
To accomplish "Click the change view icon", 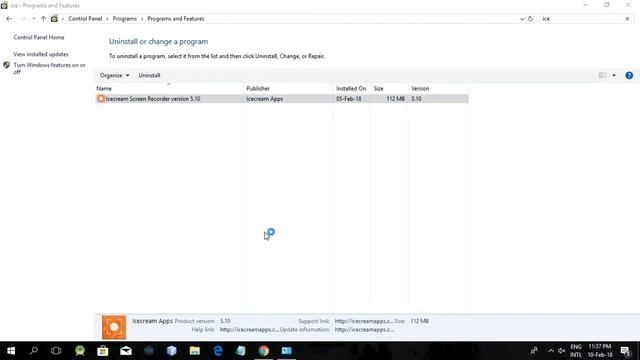I will point(602,75).
